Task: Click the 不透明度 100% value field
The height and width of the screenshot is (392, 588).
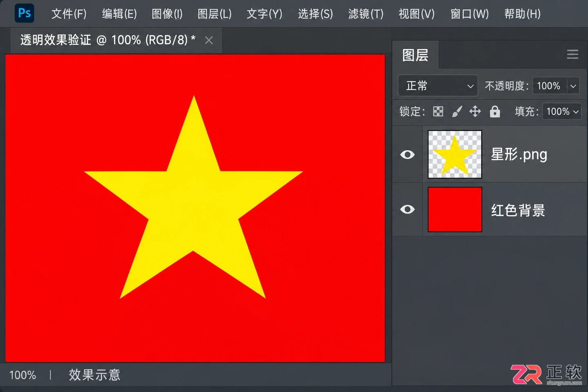Action: pyautogui.click(x=549, y=86)
